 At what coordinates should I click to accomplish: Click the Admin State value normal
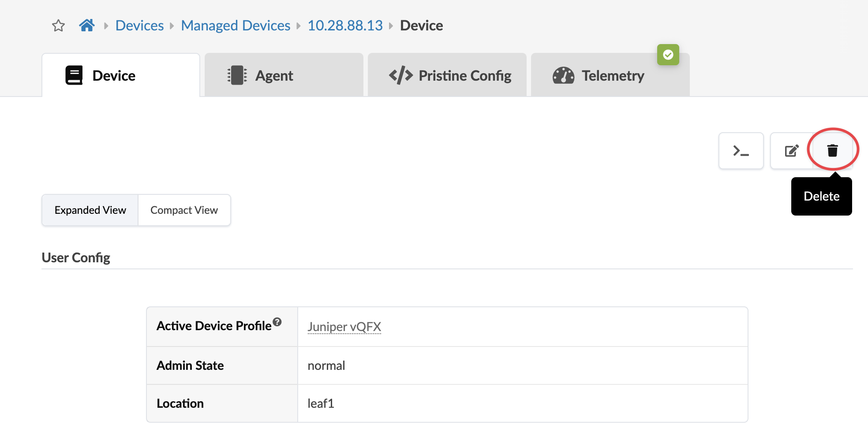pos(326,365)
